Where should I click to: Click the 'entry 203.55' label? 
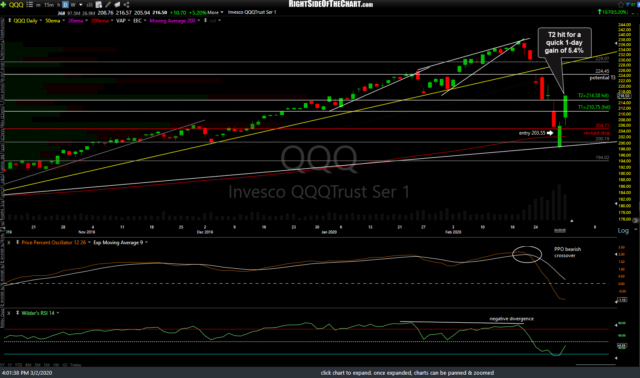pyautogui.click(x=532, y=133)
